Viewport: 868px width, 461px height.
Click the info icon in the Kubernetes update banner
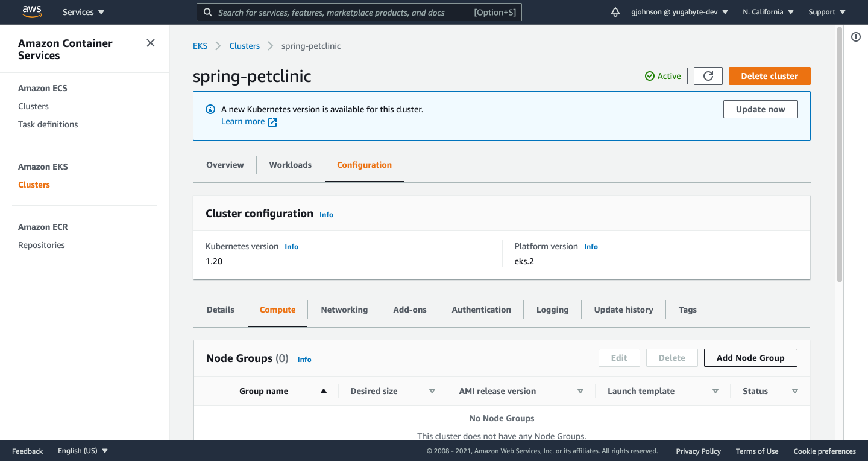point(210,109)
